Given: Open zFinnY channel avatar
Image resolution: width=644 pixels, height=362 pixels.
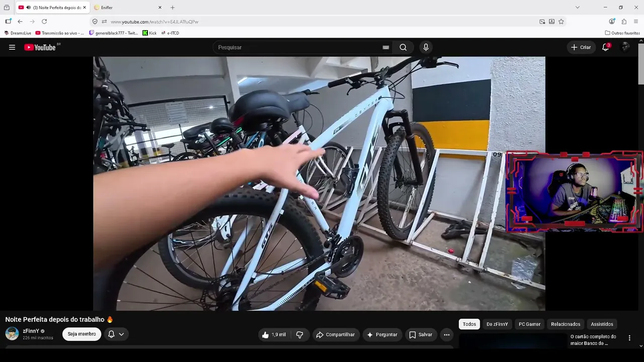Looking at the screenshot, I should click(12, 333).
